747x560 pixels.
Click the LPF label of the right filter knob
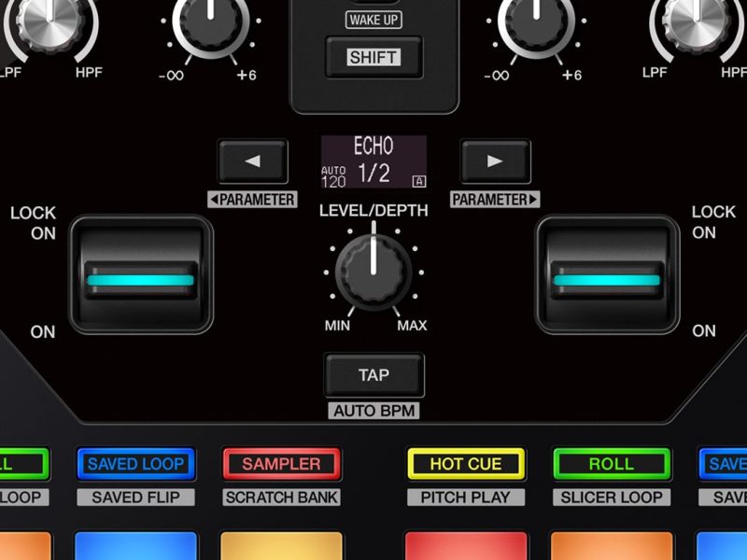(655, 73)
